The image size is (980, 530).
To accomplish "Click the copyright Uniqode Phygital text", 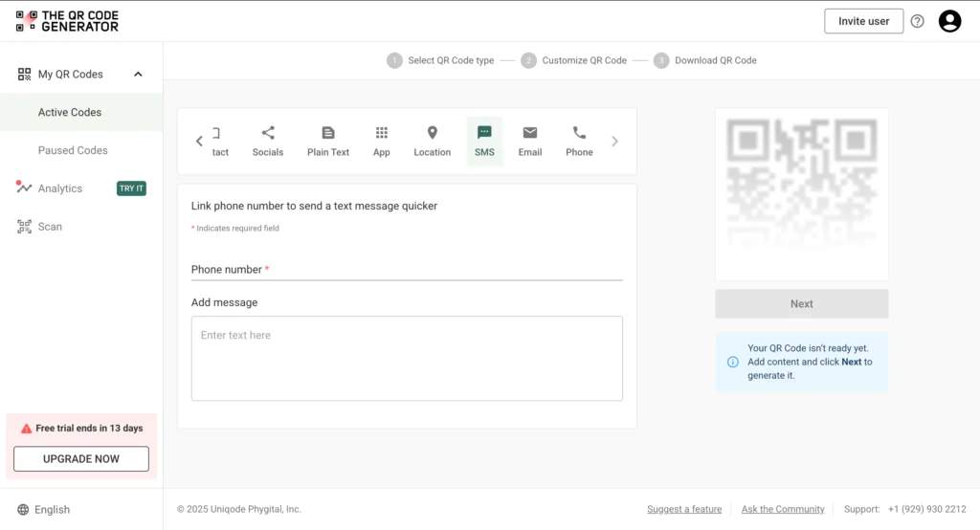I will (238, 509).
